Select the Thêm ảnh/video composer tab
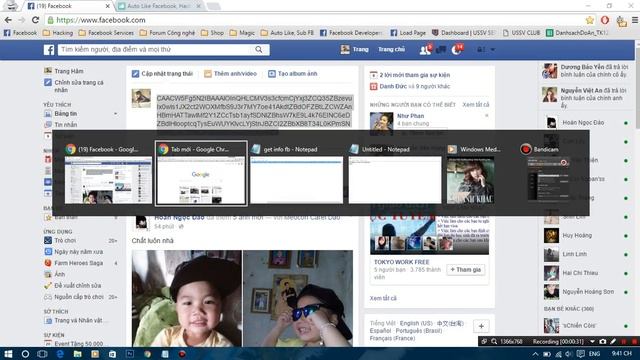The width and height of the screenshot is (640, 360). pyautogui.click(x=231, y=74)
